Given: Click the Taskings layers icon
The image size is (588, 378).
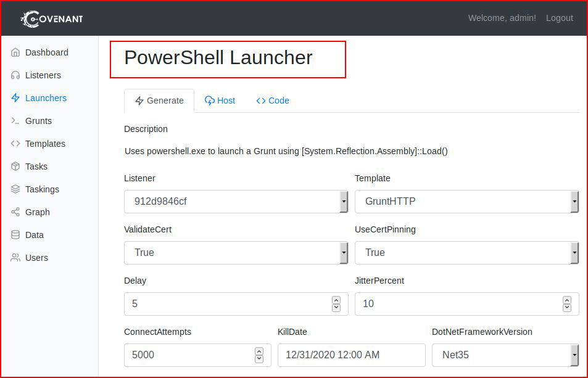Looking at the screenshot, I should (15, 189).
